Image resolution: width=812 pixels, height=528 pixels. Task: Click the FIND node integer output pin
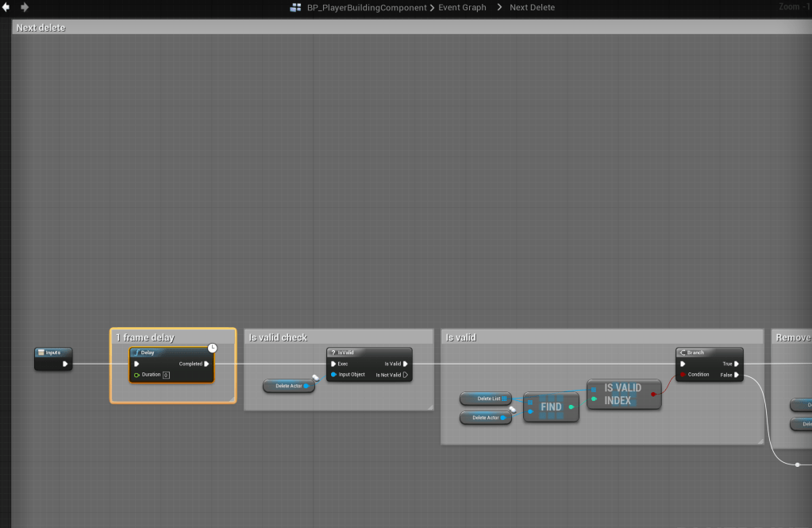[x=571, y=407]
